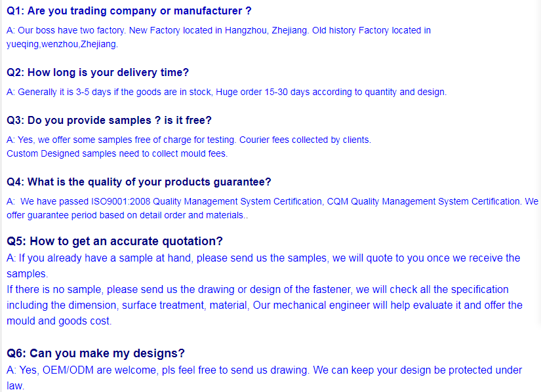Click the Q1 trading company or manufacturer heading
This screenshot has width=541, height=392.
point(129,11)
